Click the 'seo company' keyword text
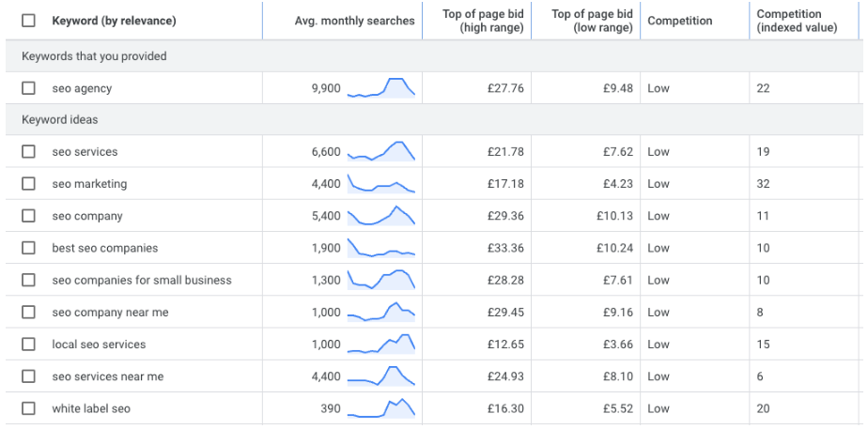868x429 pixels. (x=87, y=216)
